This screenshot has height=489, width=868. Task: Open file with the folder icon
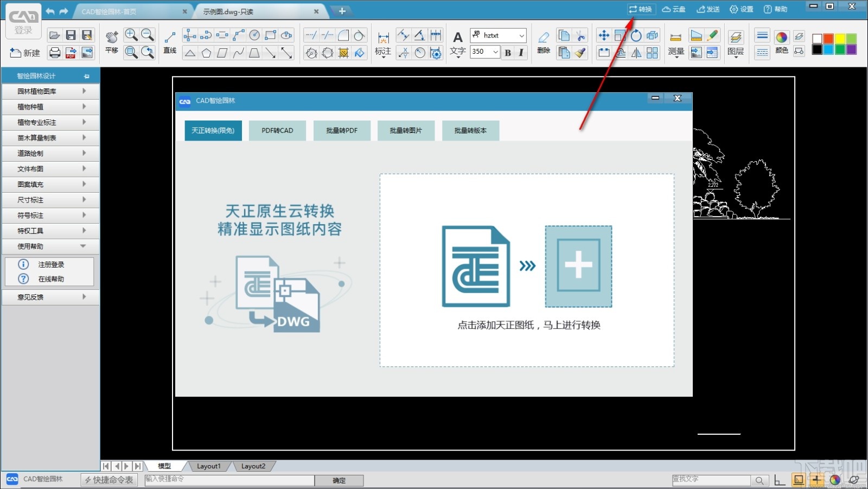pyautogui.click(x=54, y=35)
